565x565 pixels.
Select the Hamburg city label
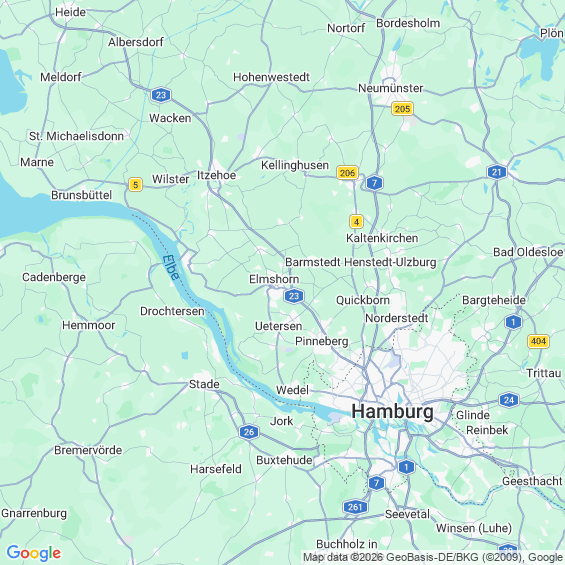(x=392, y=411)
